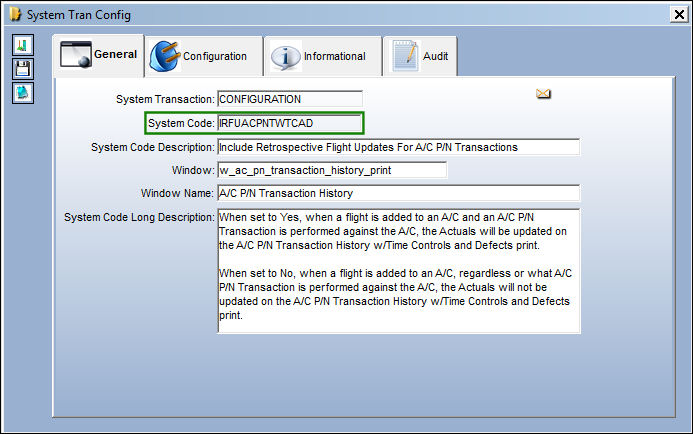693x434 pixels.
Task: Switch to the General tab
Action: point(98,55)
